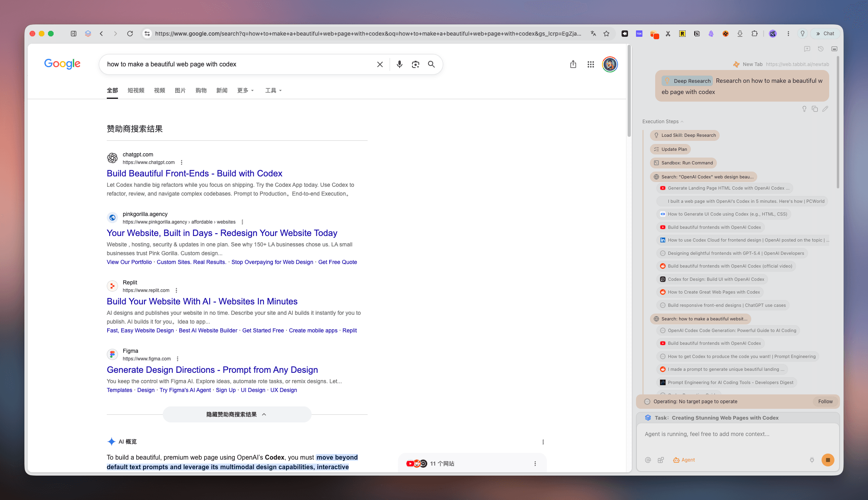Expand the 更多 dropdown
868x500 pixels.
245,90
